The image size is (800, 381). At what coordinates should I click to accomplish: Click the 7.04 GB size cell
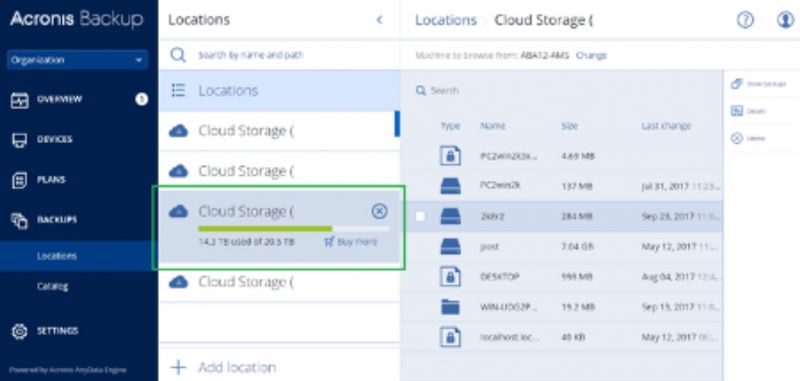click(578, 247)
